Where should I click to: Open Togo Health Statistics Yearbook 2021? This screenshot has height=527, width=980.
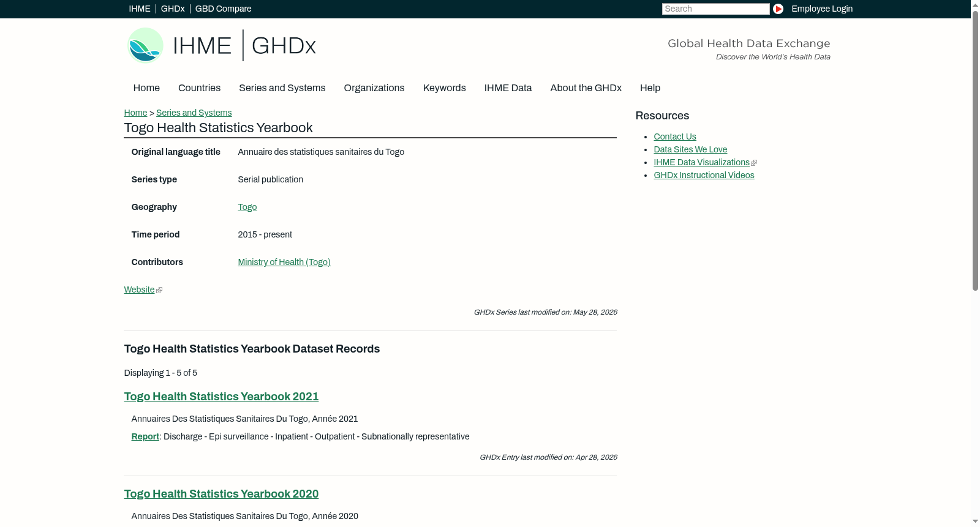(221, 397)
